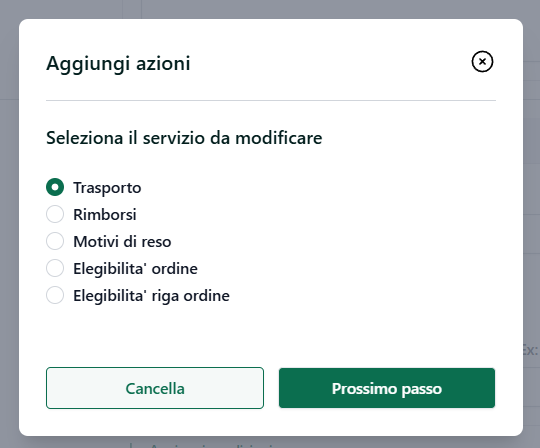Click the Elegibilita' ordine label text
The width and height of the screenshot is (540, 448).
pos(135,269)
